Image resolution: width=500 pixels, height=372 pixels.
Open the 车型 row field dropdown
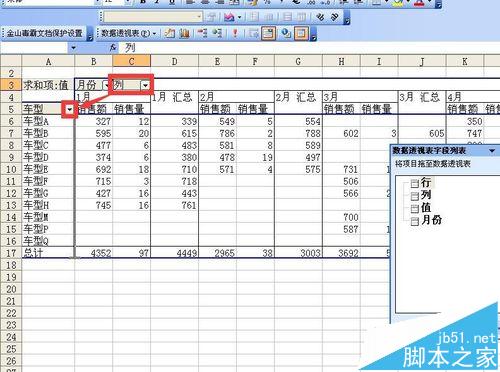click(69, 109)
